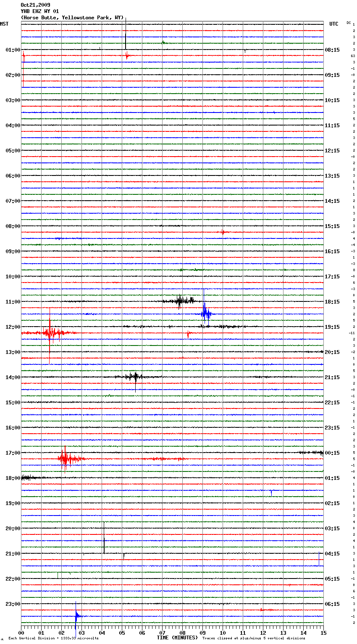Image resolution: width=357 pixels, height=644 pixels.
Task: Click the black seismic burst on the 11:00 trace
Action: coord(179,301)
